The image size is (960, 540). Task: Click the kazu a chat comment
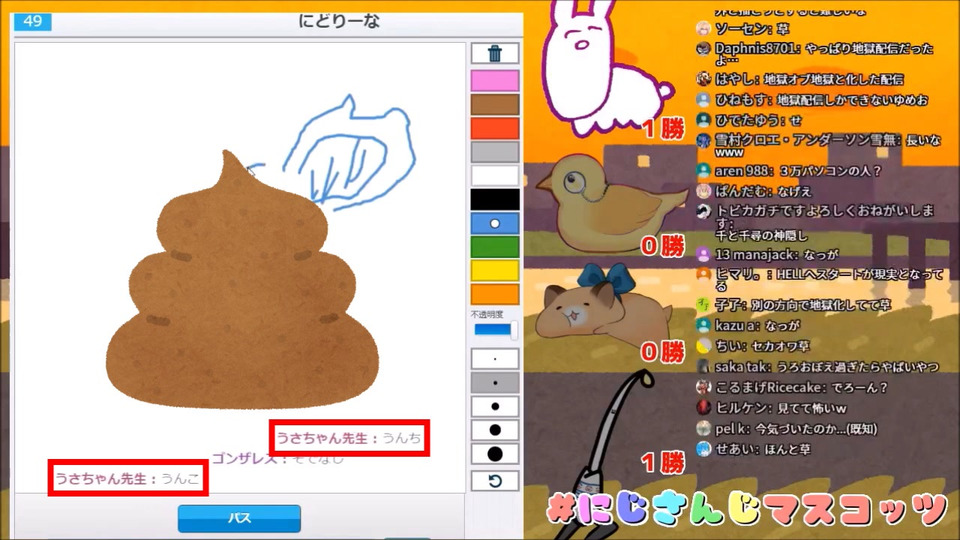click(748, 325)
